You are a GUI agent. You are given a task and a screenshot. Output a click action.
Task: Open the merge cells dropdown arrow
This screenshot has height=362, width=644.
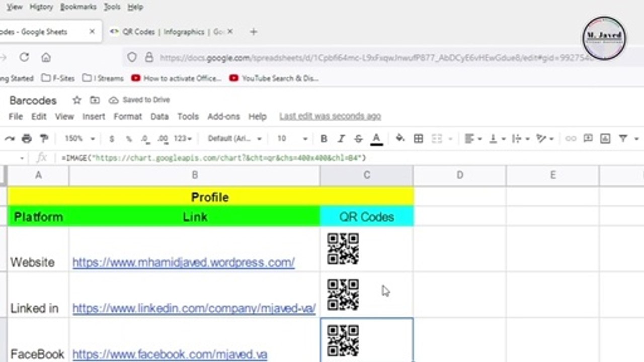point(450,139)
